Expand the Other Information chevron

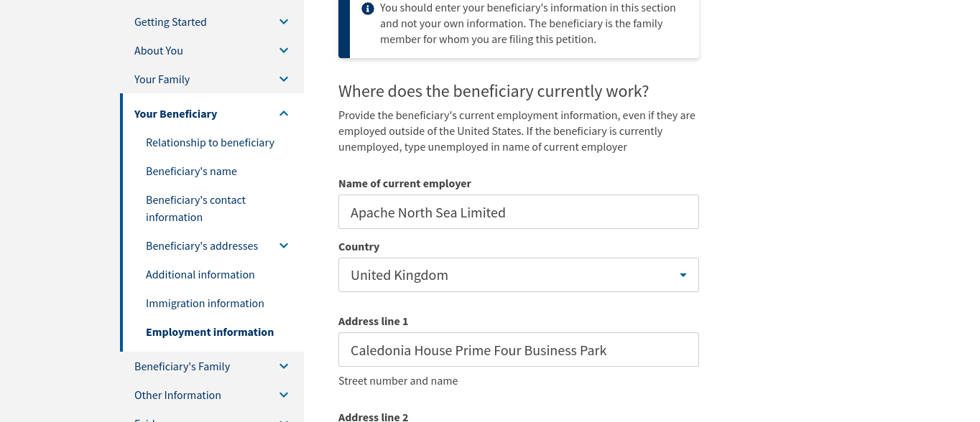click(x=284, y=395)
